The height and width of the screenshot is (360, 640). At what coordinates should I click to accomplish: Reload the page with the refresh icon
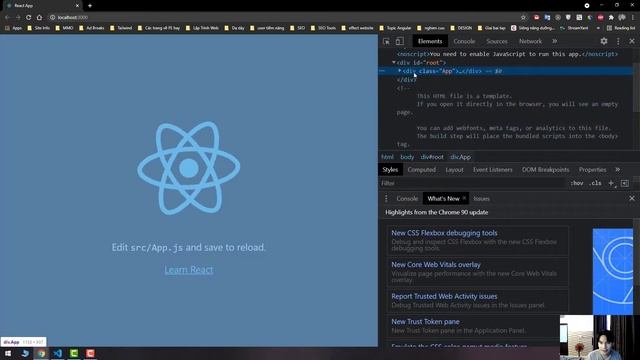pyautogui.click(x=29, y=18)
